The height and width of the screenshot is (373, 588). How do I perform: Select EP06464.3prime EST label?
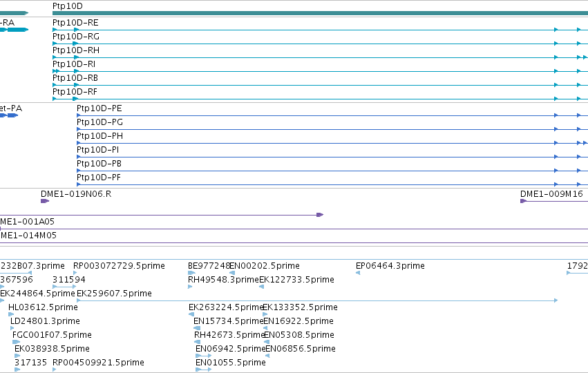(390, 266)
